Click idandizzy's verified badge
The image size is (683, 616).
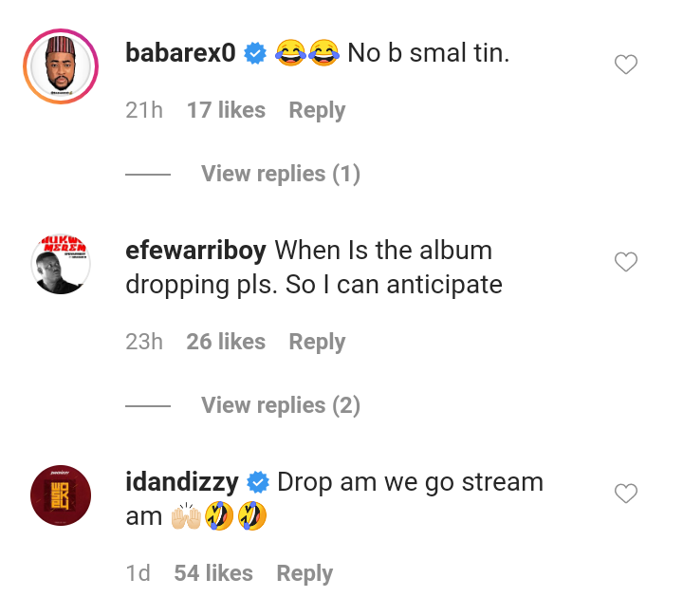pos(258,482)
